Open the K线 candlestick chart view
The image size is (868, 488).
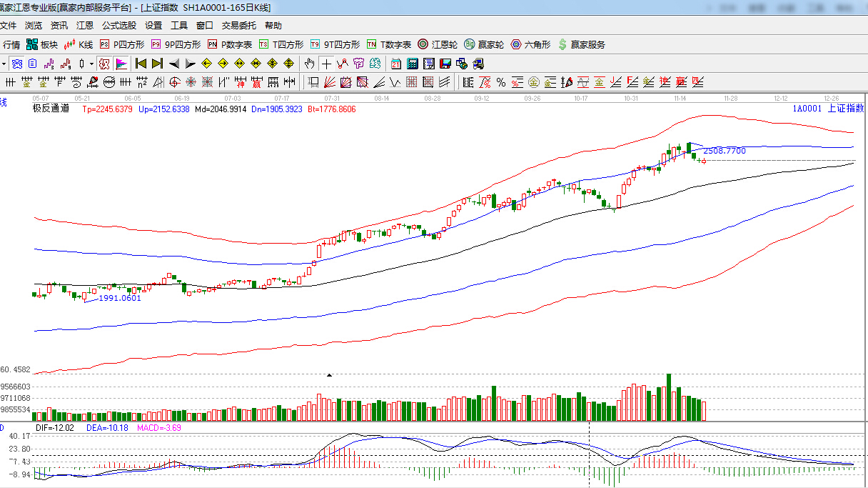[79, 44]
